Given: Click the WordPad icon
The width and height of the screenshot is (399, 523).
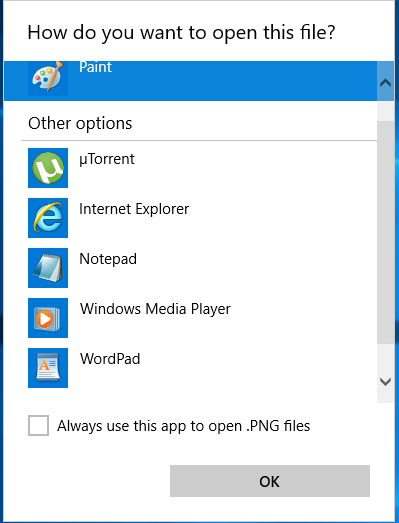Looking at the screenshot, I should [48, 368].
